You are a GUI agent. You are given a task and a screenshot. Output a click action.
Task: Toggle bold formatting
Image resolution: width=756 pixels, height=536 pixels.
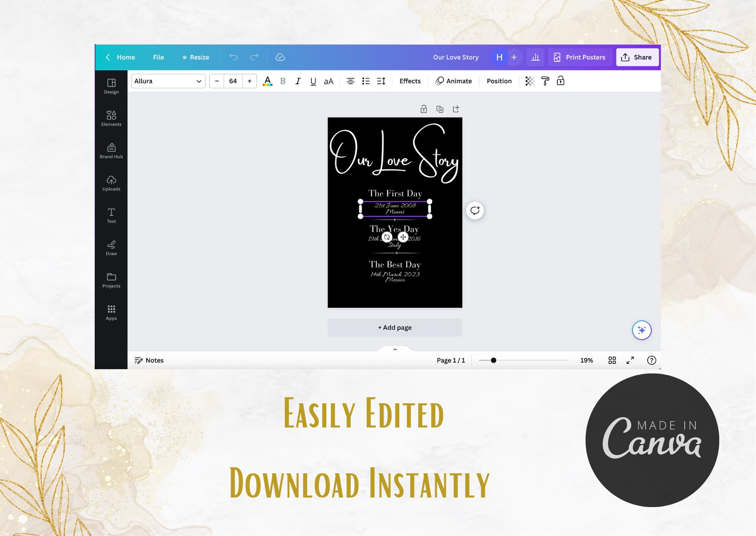pos(283,81)
